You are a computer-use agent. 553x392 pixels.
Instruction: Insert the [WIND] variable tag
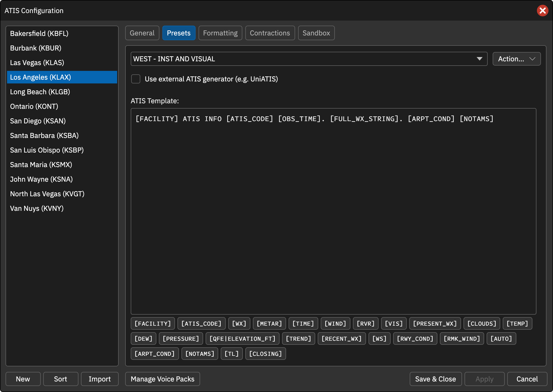pos(335,323)
